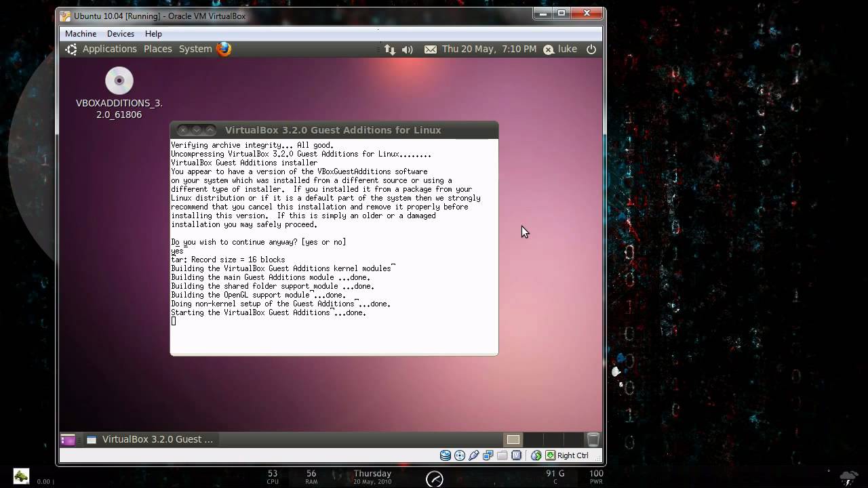Click the weather cloud icon on host desktop

pyautogui.click(x=848, y=478)
